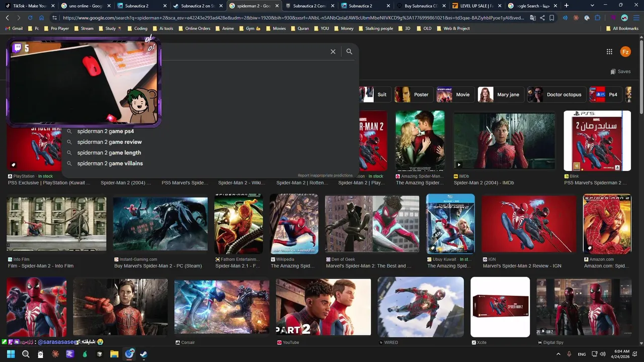Open the Google apps grid
This screenshot has height=362, width=644.
pyautogui.click(x=609, y=52)
